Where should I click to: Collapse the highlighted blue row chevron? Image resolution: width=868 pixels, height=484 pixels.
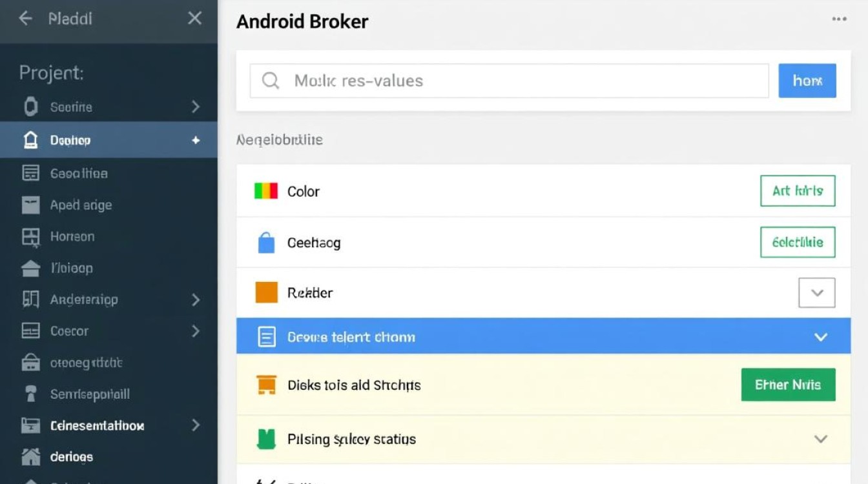[x=821, y=337]
